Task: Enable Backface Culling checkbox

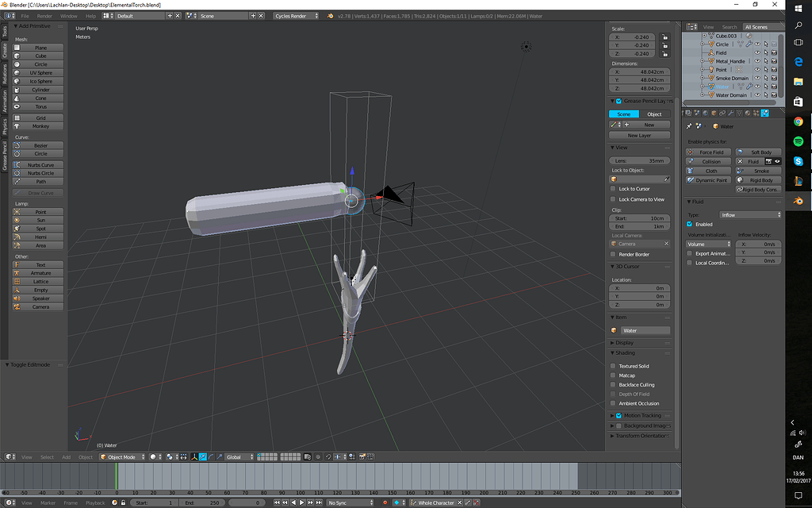Action: pos(613,385)
